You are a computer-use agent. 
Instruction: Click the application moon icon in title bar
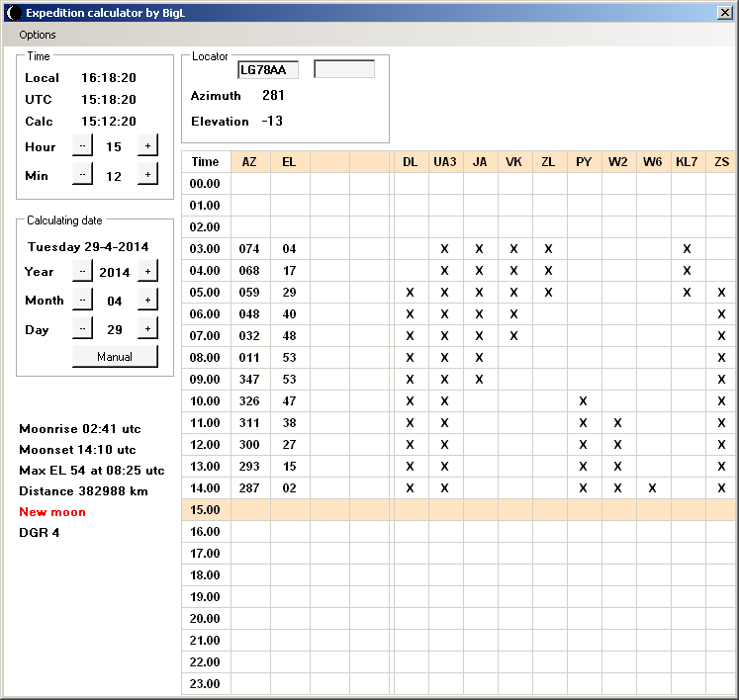pyautogui.click(x=13, y=13)
